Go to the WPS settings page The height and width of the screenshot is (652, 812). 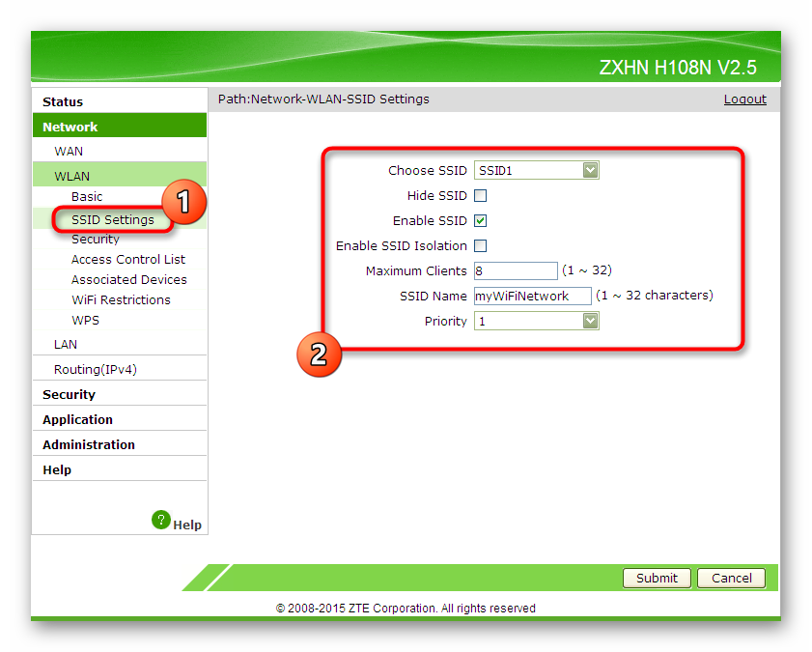click(x=85, y=320)
